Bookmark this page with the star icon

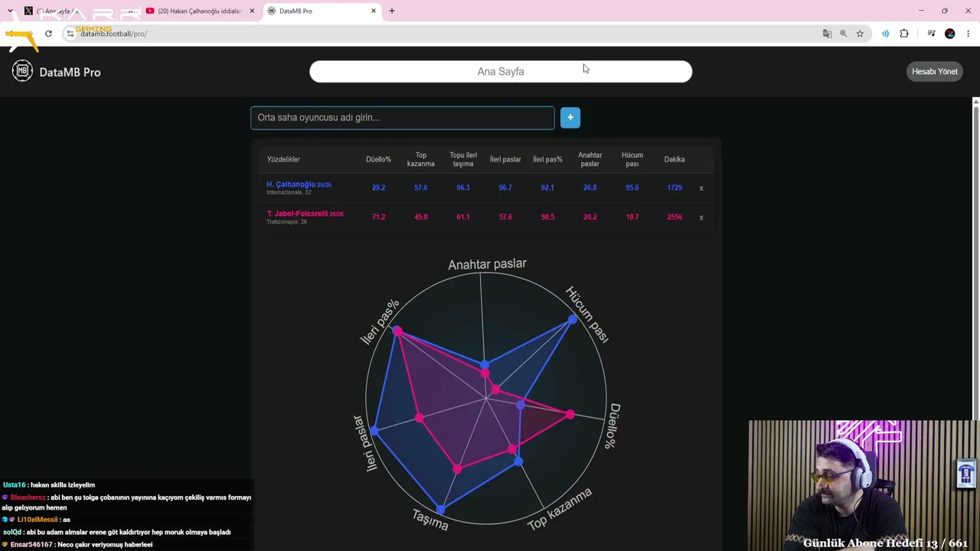[x=860, y=34]
